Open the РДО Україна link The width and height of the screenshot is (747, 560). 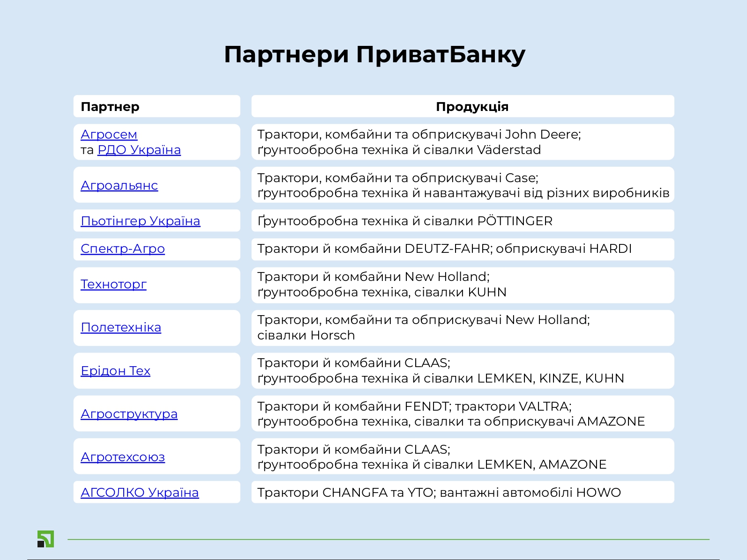pyautogui.click(x=139, y=150)
